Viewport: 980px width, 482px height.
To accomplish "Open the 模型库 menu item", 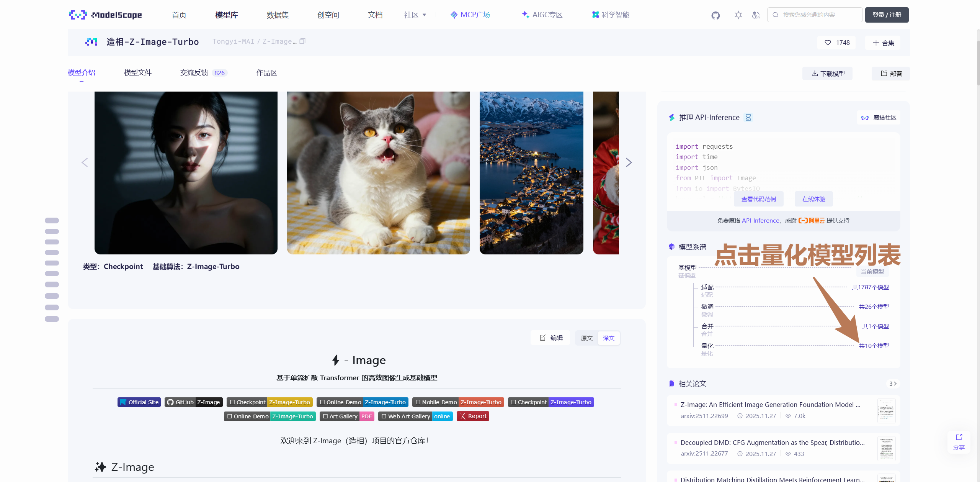I will [227, 15].
